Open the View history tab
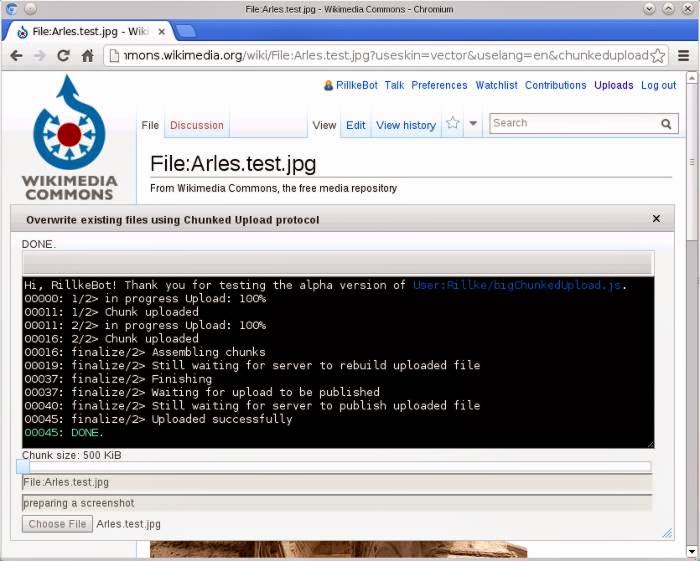Image resolution: width=700 pixels, height=561 pixels. [406, 125]
